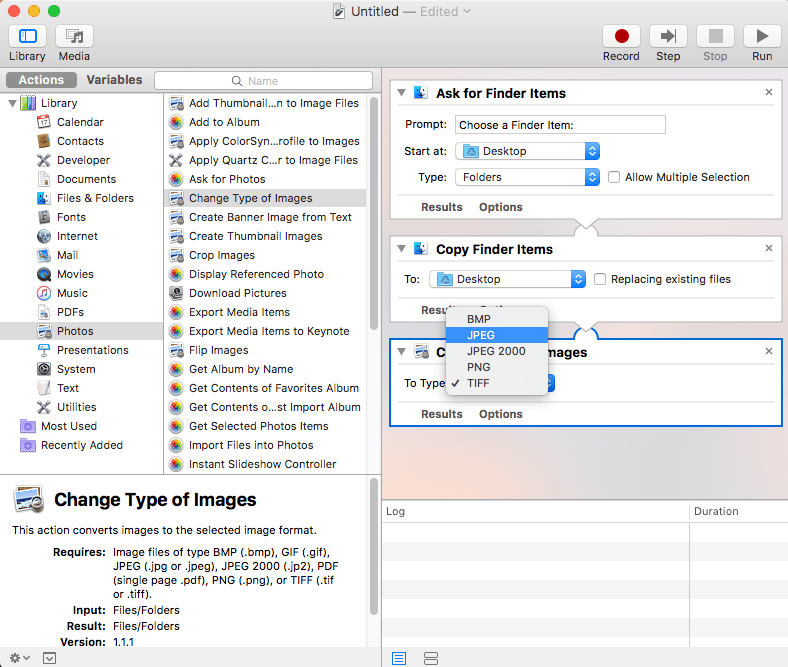Select Instant Slideshow Controller action
The width and height of the screenshot is (788, 667).
click(x=262, y=464)
